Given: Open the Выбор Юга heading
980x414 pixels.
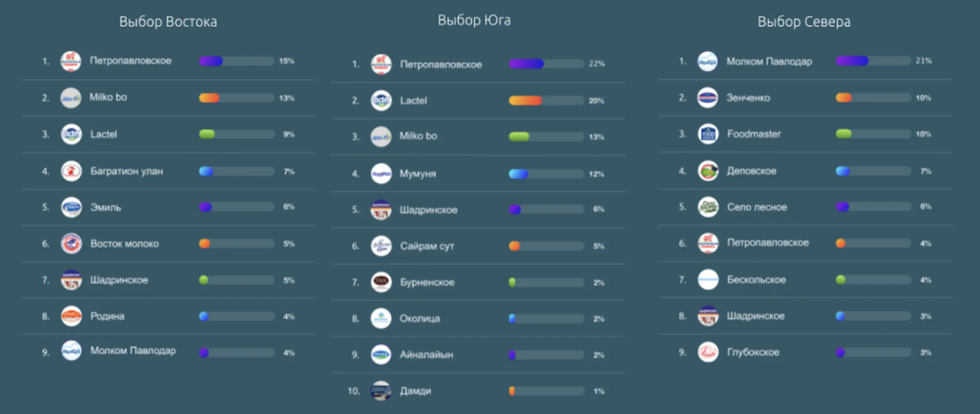Looking at the screenshot, I should (x=474, y=20).
